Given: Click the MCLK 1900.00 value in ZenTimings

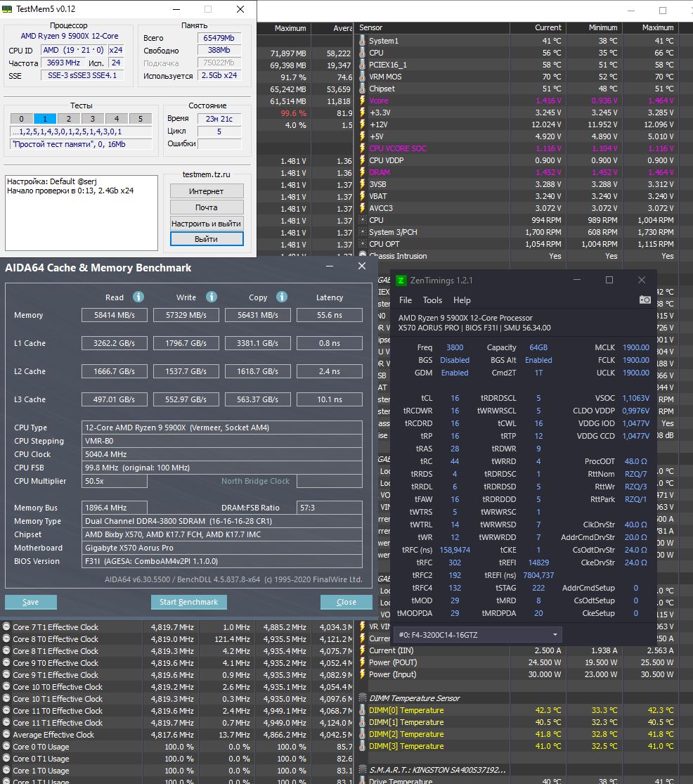Looking at the screenshot, I should point(635,347).
